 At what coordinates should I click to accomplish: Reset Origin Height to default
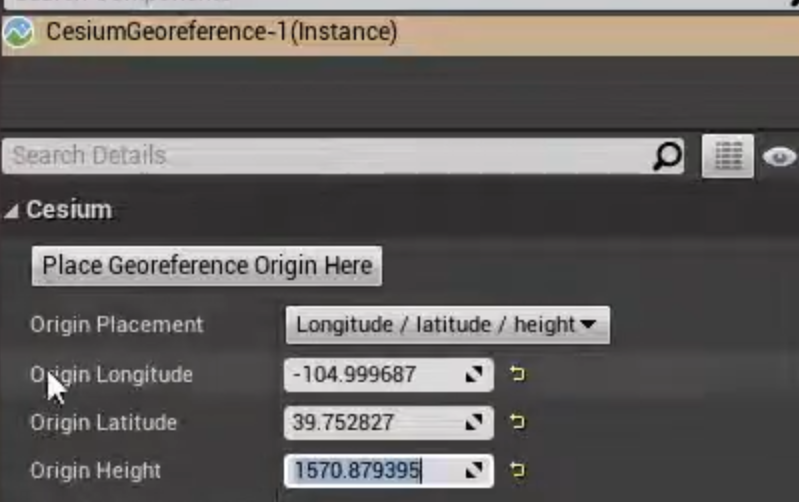517,470
